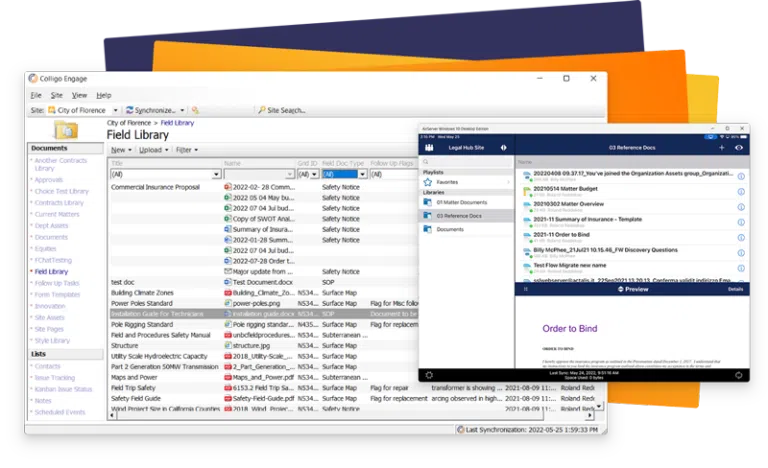Select the Installation Guide For Technicians row
Viewport: 768px width, 468px height.
coord(264,314)
